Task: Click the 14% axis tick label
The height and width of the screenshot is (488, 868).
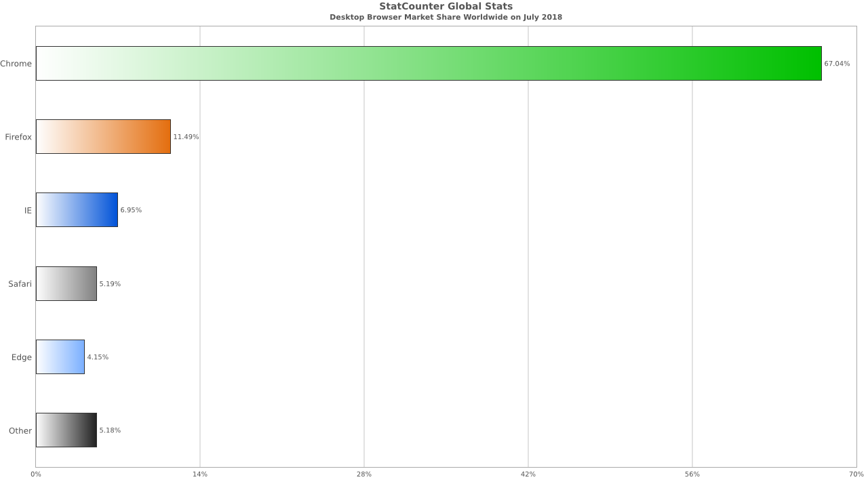Action: click(200, 474)
